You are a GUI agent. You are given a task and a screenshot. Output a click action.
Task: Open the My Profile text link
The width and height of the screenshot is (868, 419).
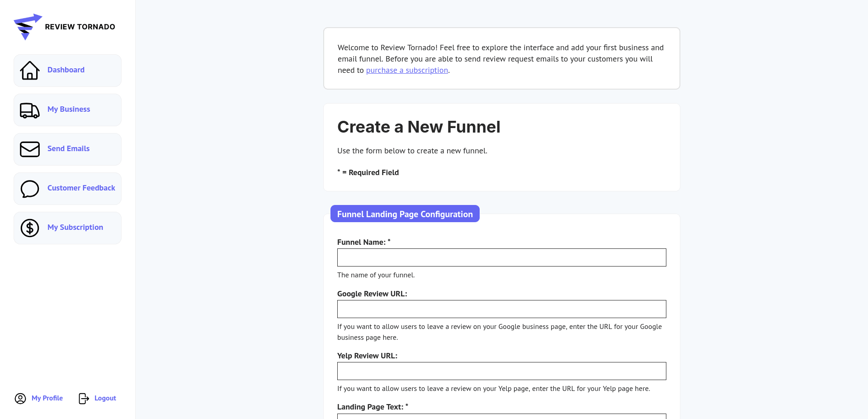47,398
